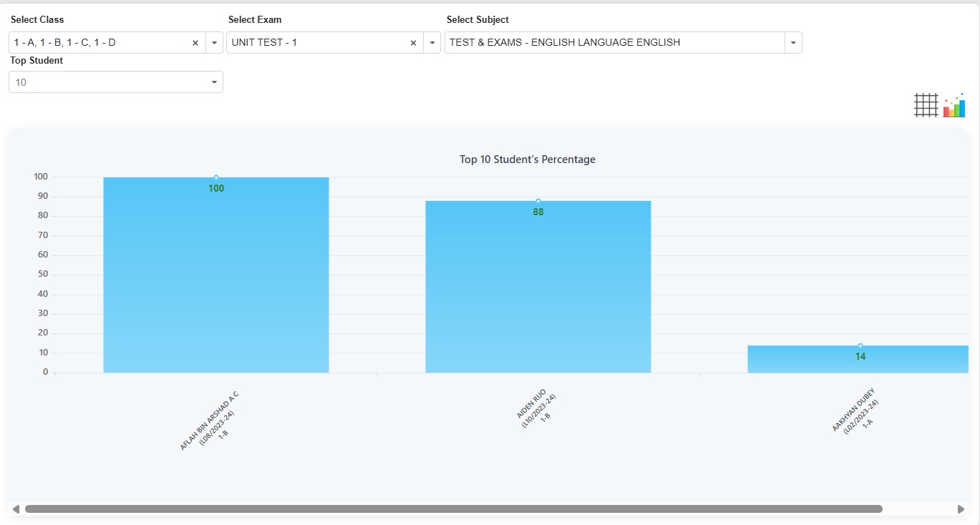Image resolution: width=980 pixels, height=525 pixels.
Task: Clear the selected classes with X
Action: point(195,43)
